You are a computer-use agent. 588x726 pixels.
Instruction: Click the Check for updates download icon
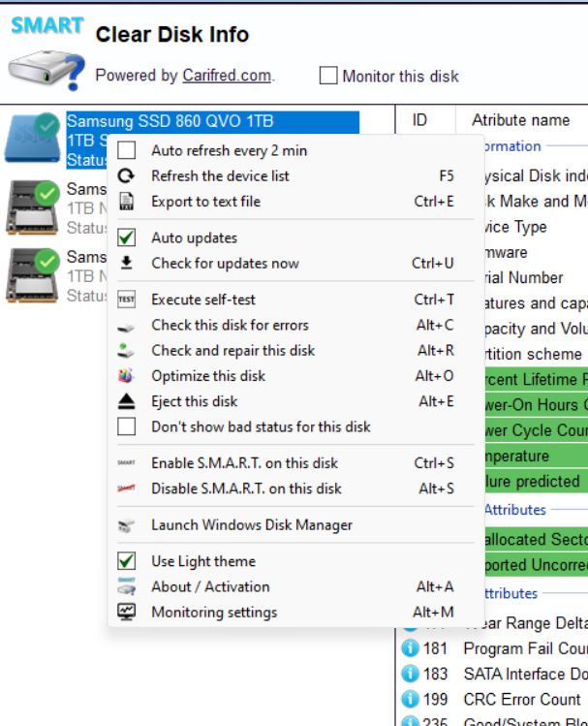pos(126,264)
